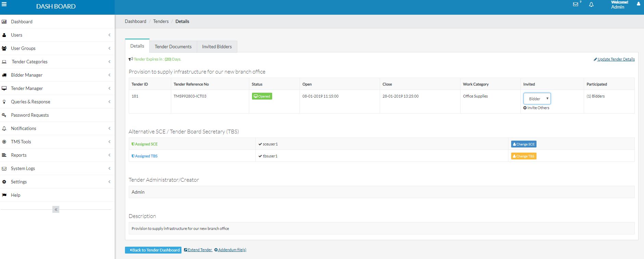Collapse sidebar with double-chevron icon
The height and width of the screenshot is (259, 644).
[x=56, y=209]
